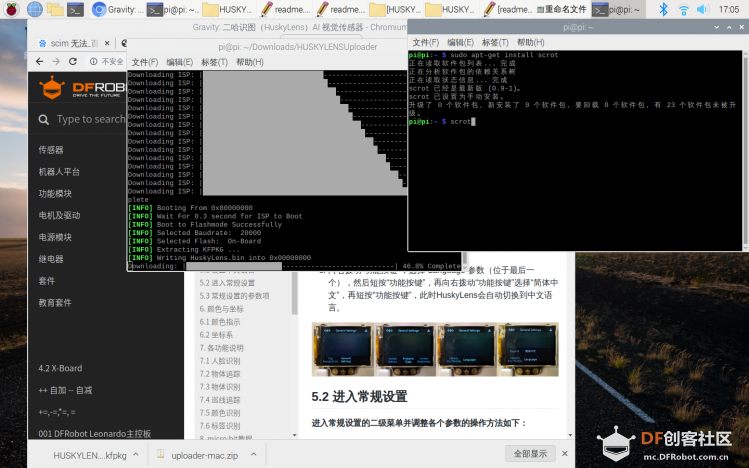749x468 pixels.
Task: Jump to 5.2 进入常规设置 in contents
Action: (227, 283)
